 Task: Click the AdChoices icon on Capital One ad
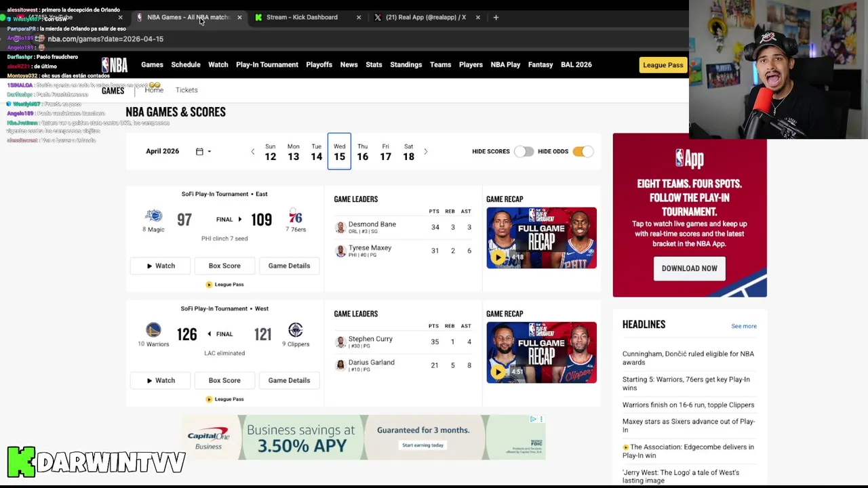[x=533, y=420]
